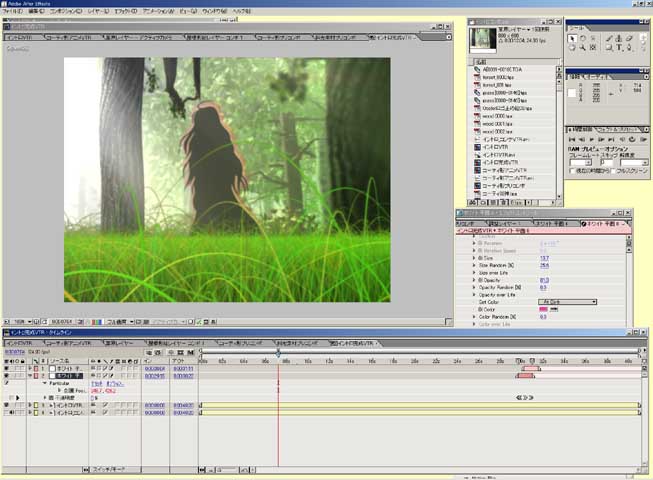Screen dimensions: 653x480
Task: Click the リセット link for Particular
Action: [x=97, y=383]
